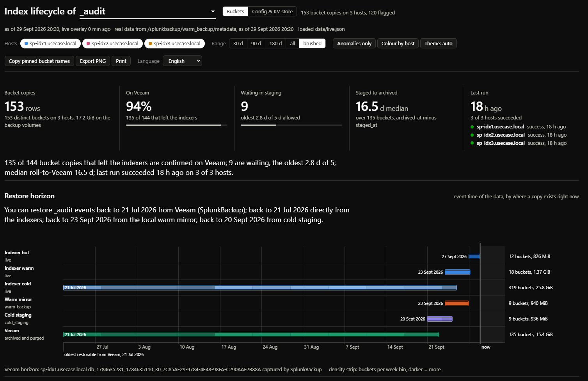Toggle Colour by host mode
The width and height of the screenshot is (588, 381).
pos(398,43)
